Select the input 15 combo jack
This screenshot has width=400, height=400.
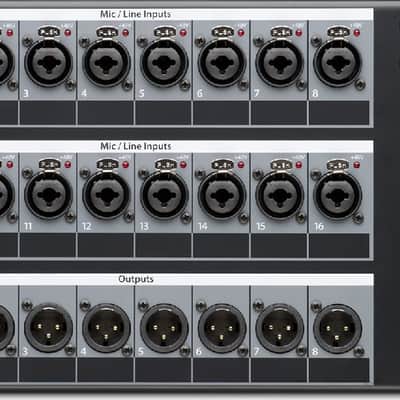(280, 195)
